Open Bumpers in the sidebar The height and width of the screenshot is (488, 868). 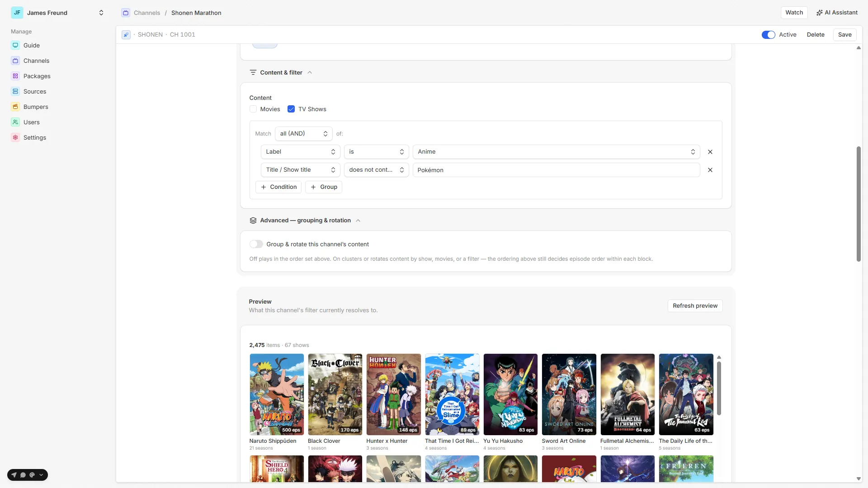click(x=36, y=107)
